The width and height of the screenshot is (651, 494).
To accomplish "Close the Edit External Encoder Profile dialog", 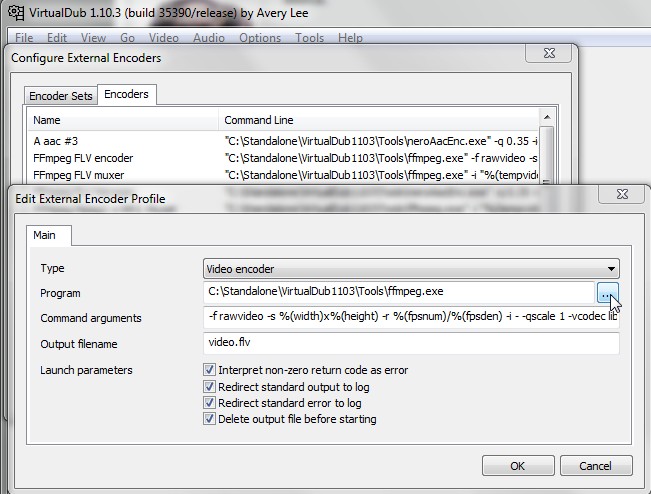I will [622, 194].
